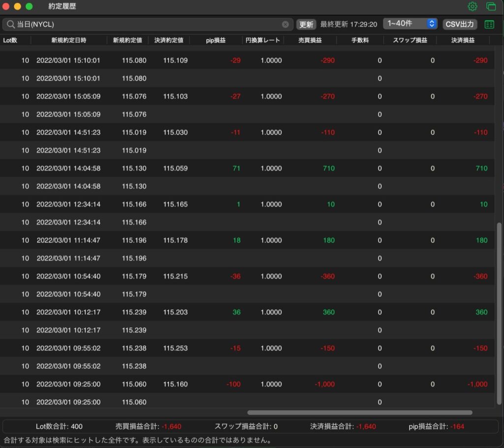Click the horizontal scrollbar thumb
Image resolution: width=504 pixels, height=448 pixels.
click(360, 413)
